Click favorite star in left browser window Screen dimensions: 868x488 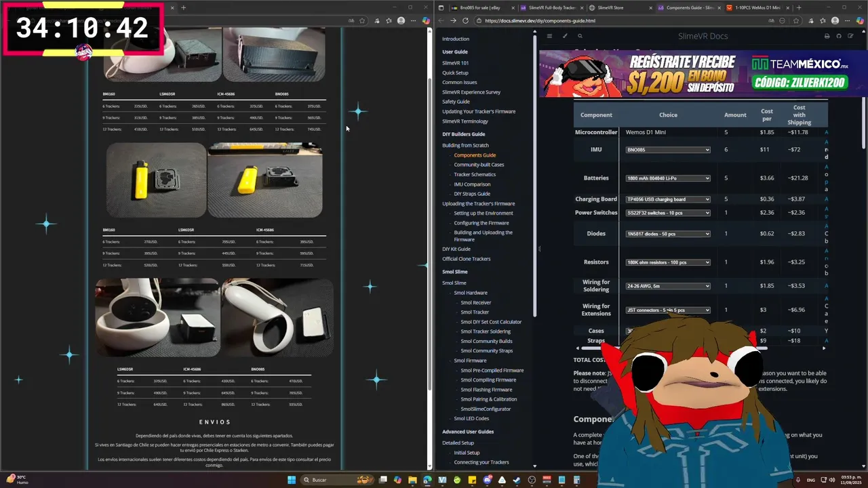coord(362,20)
